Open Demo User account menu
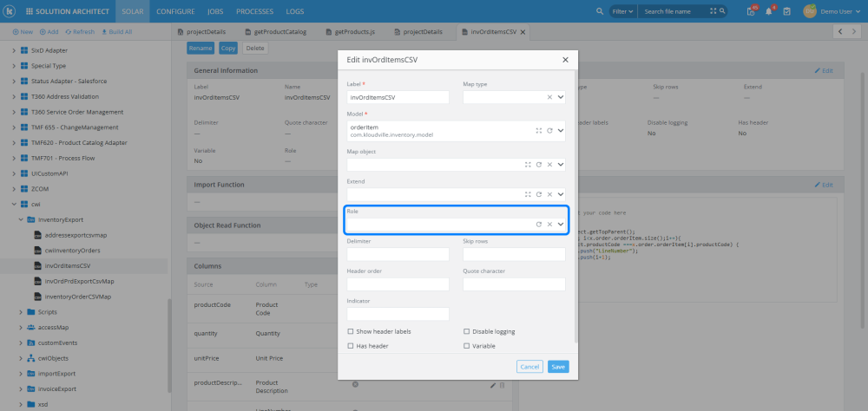The image size is (868, 411). pyautogui.click(x=839, y=11)
